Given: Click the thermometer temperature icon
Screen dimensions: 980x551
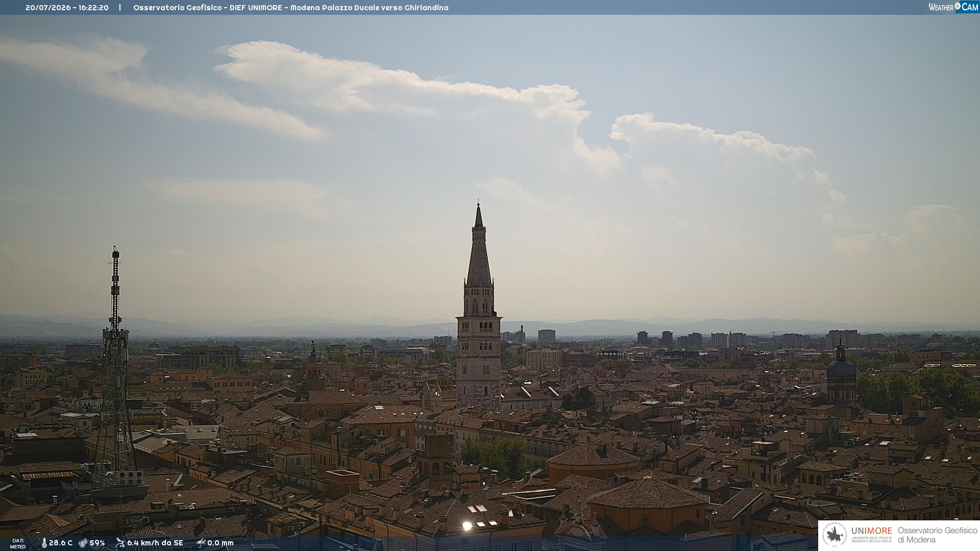Looking at the screenshot, I should [44, 543].
